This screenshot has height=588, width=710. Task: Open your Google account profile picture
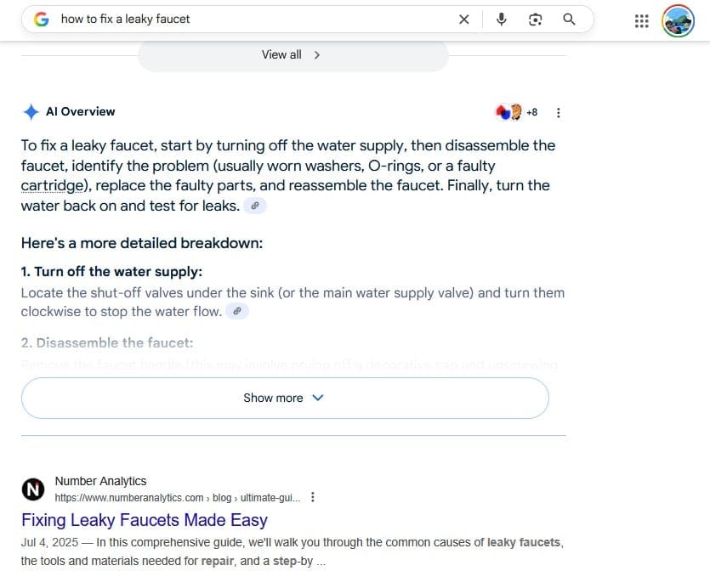[678, 20]
